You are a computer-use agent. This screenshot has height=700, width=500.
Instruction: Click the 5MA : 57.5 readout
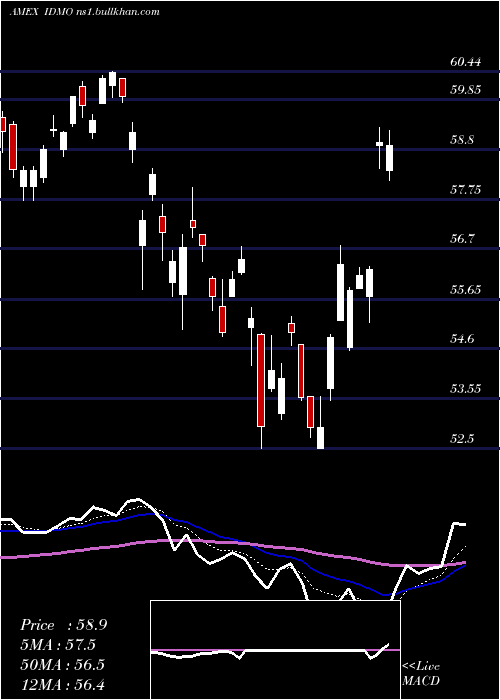(58, 645)
